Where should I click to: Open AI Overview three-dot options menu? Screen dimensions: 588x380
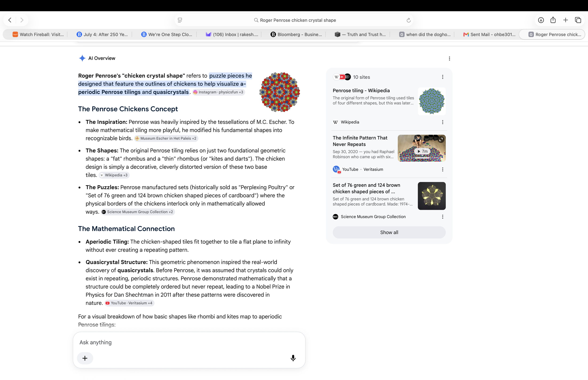click(x=449, y=59)
